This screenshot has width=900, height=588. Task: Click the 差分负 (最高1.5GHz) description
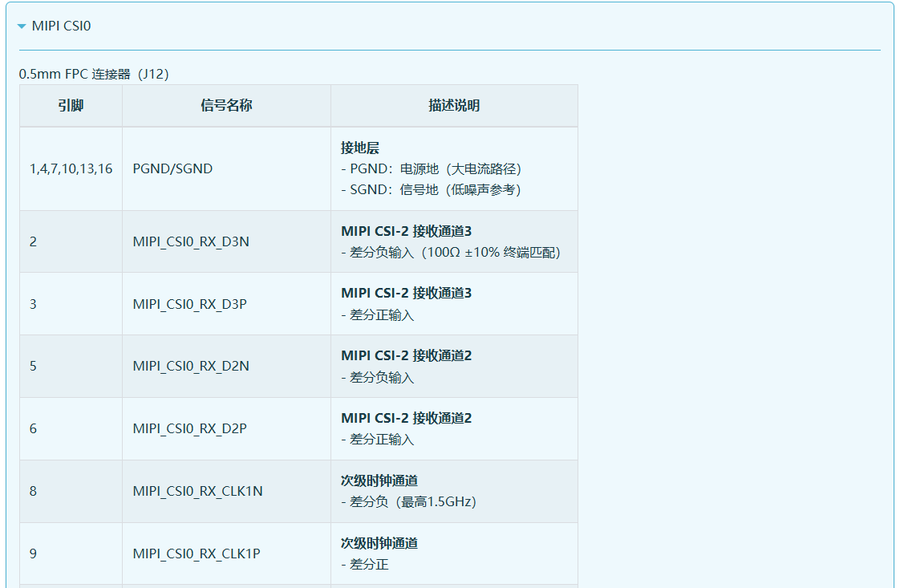pos(412,502)
